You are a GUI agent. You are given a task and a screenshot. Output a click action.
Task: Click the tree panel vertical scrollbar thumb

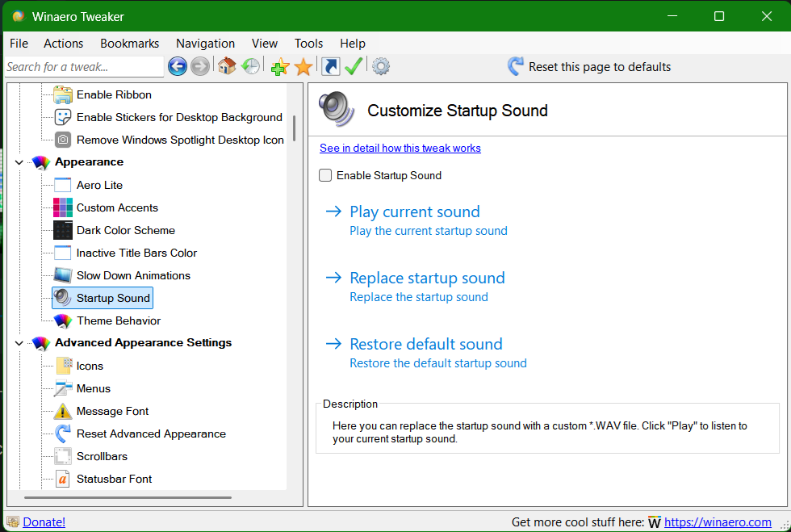tap(294, 128)
